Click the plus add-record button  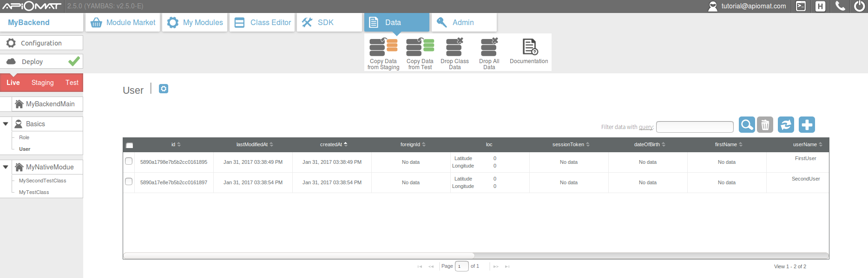tap(807, 125)
